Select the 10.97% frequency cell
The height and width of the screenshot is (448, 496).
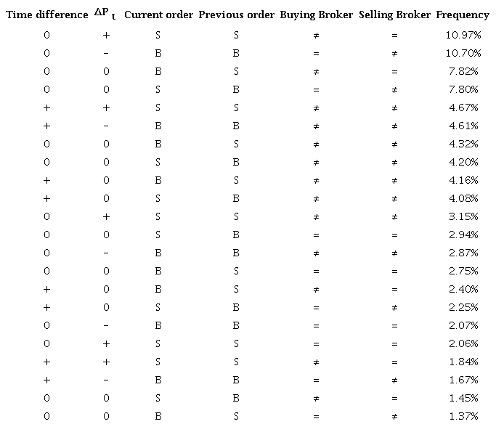click(463, 35)
